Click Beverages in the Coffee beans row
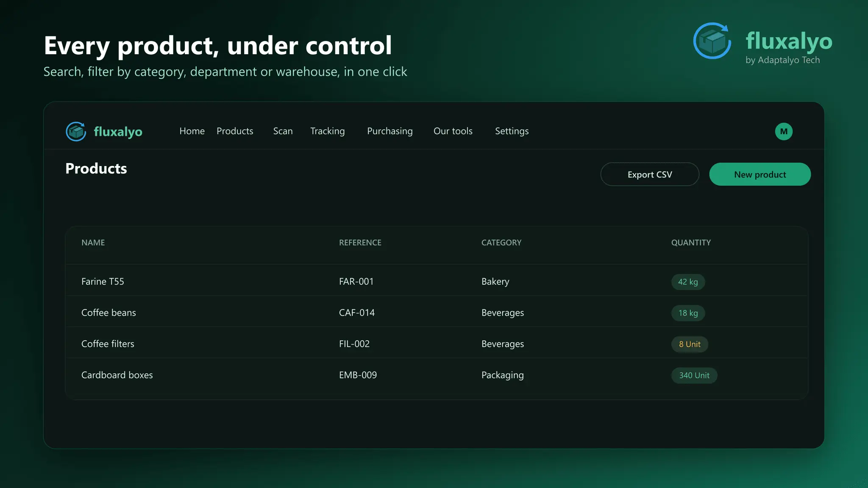The image size is (868, 488). point(503,313)
